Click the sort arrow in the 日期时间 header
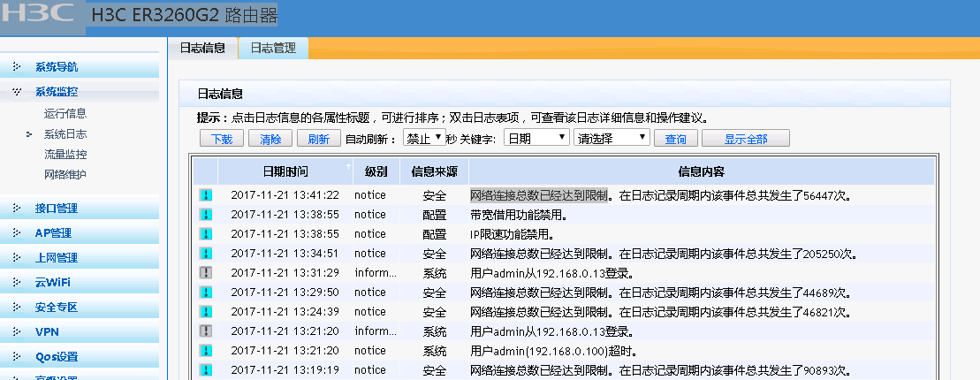Screen dimensions: 980x380 coord(348,166)
